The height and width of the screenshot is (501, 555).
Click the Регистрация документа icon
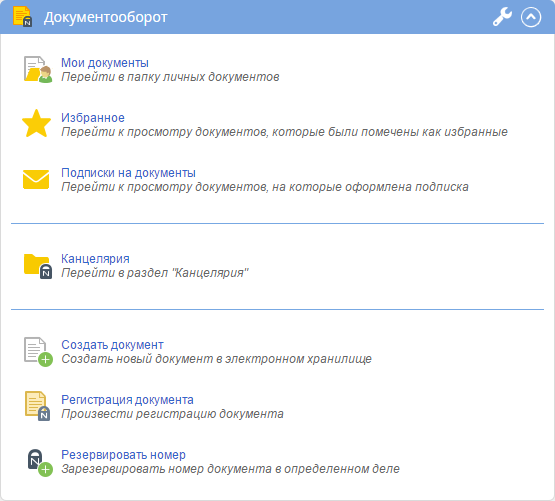[x=37, y=406]
